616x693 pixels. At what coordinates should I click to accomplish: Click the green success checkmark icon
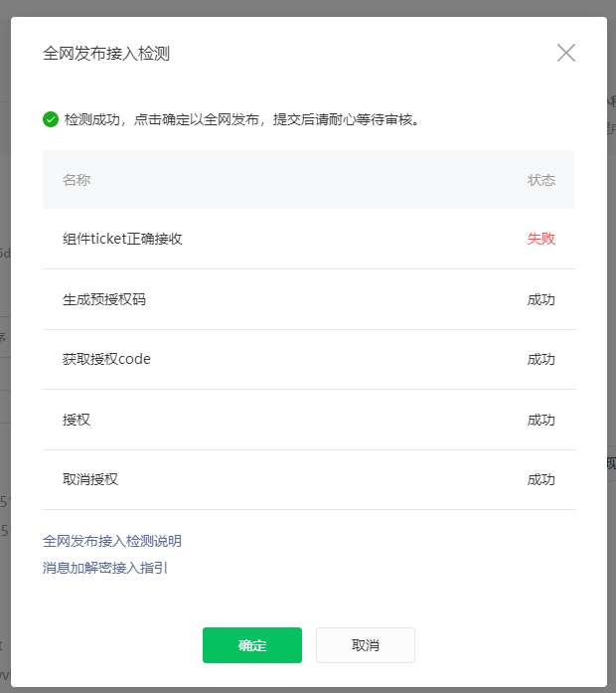point(51,119)
